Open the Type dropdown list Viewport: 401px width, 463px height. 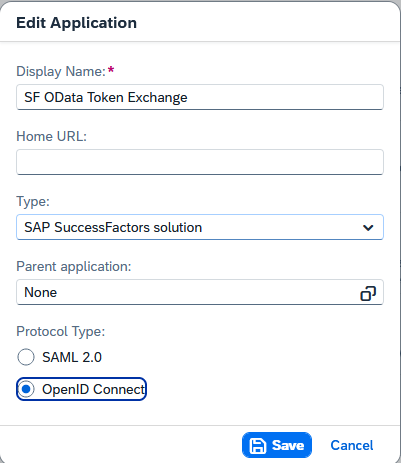coord(200,227)
